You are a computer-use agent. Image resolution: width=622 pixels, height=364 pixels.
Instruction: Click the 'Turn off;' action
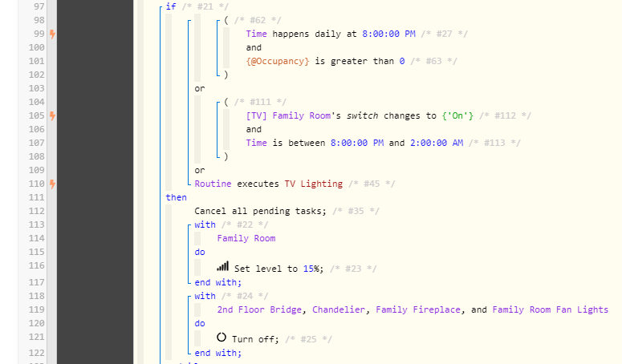pos(255,339)
